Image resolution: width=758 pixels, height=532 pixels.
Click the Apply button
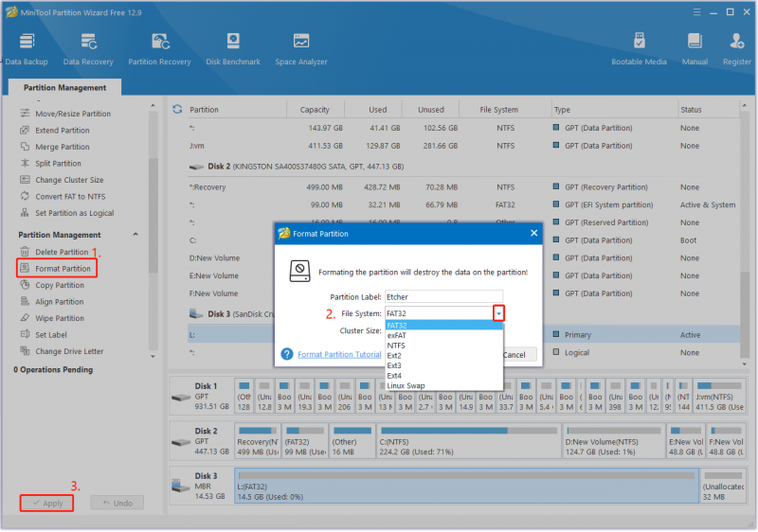click(46, 503)
